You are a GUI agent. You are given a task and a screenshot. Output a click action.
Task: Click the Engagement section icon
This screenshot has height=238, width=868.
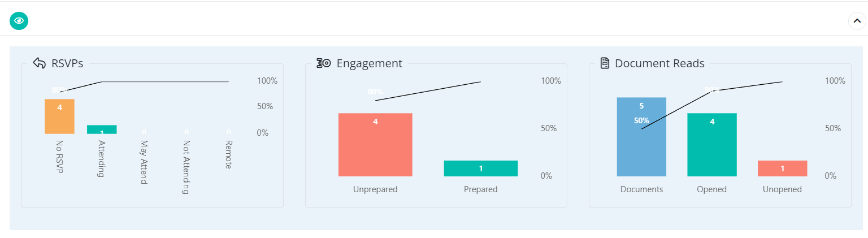(324, 63)
